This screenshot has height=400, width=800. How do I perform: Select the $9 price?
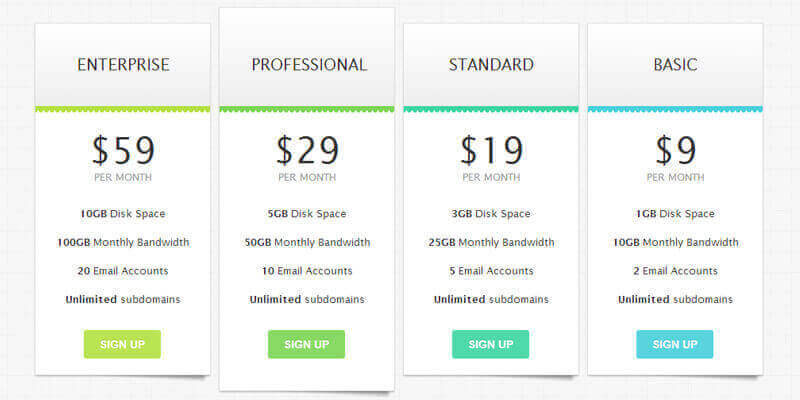[x=675, y=150]
